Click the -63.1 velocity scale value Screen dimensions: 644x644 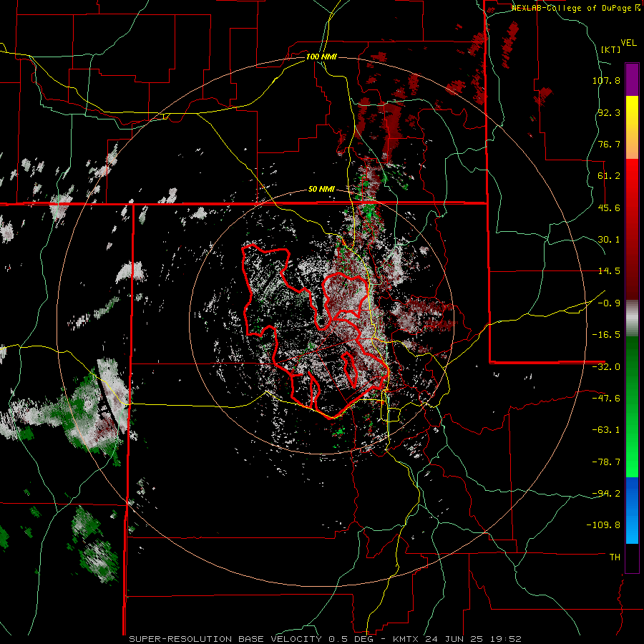point(606,430)
